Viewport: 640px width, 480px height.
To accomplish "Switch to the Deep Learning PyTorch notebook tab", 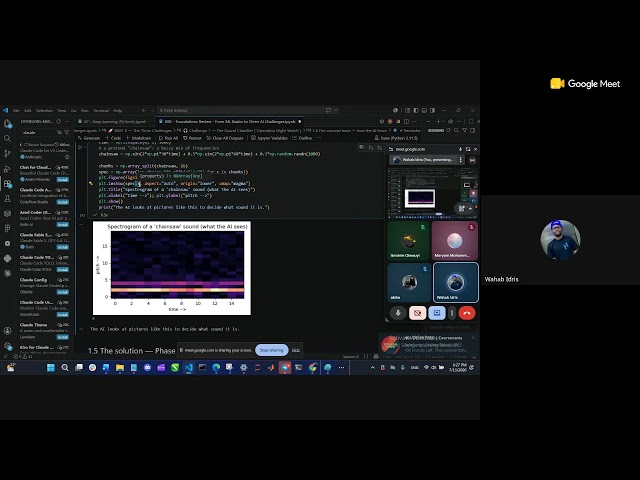I will [115, 122].
